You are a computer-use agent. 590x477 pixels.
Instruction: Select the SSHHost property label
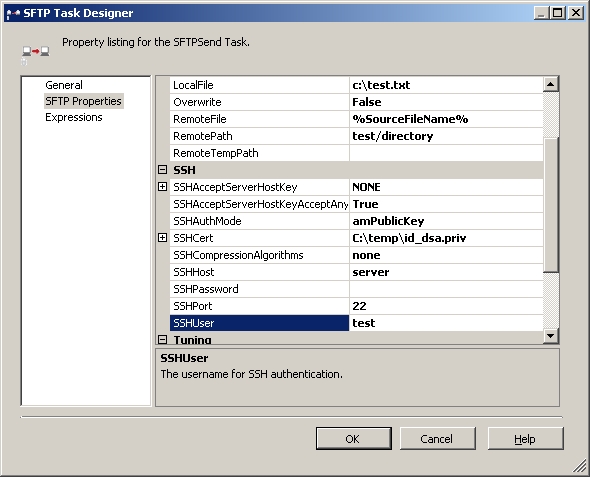coord(259,272)
